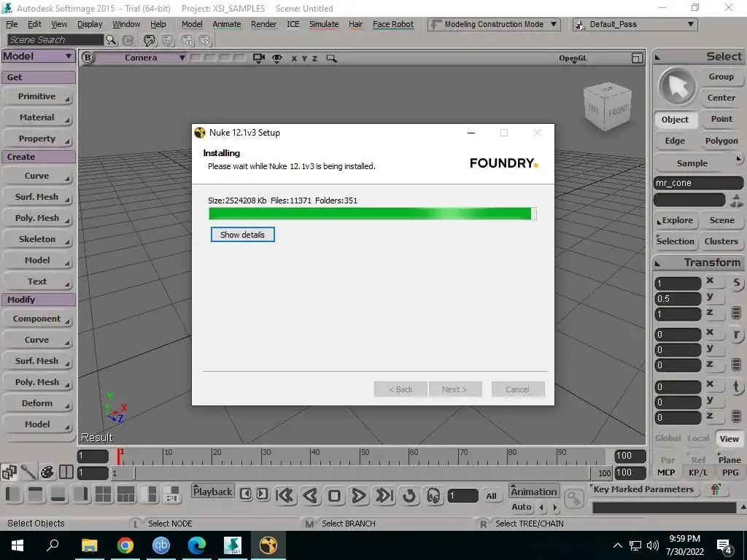Click the select arrow tool icon

[x=677, y=87]
